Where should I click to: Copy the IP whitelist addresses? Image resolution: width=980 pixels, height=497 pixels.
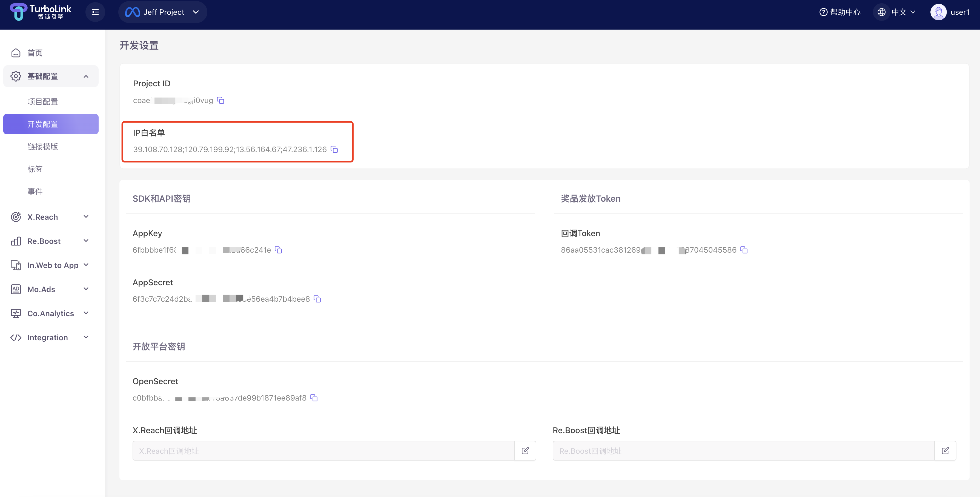click(334, 150)
